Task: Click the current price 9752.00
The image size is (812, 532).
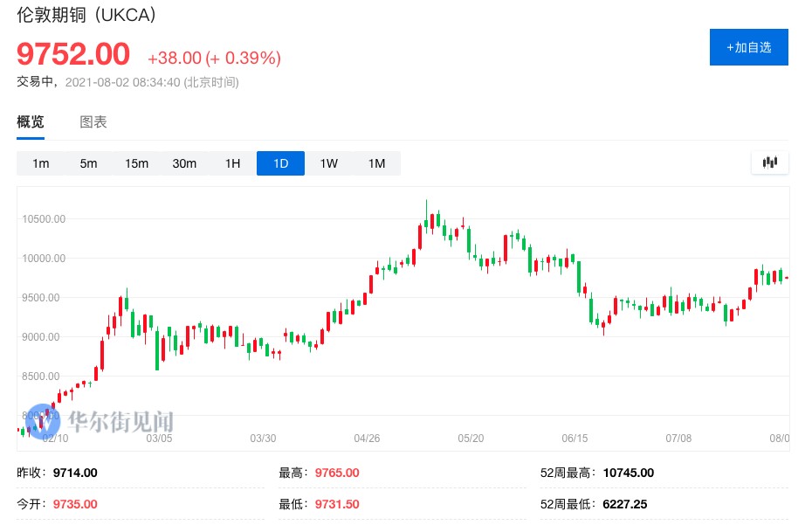Action: [x=73, y=54]
